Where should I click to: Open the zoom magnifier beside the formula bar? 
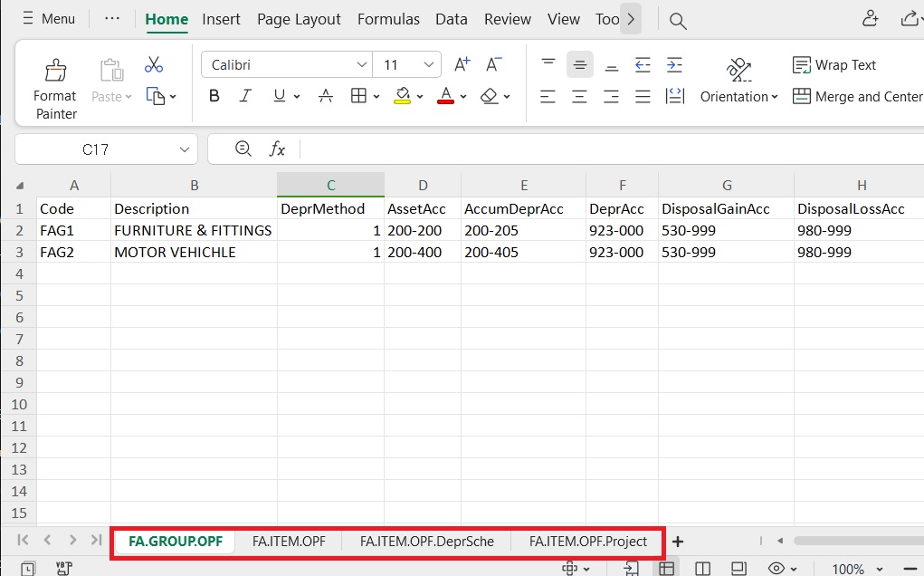243,149
